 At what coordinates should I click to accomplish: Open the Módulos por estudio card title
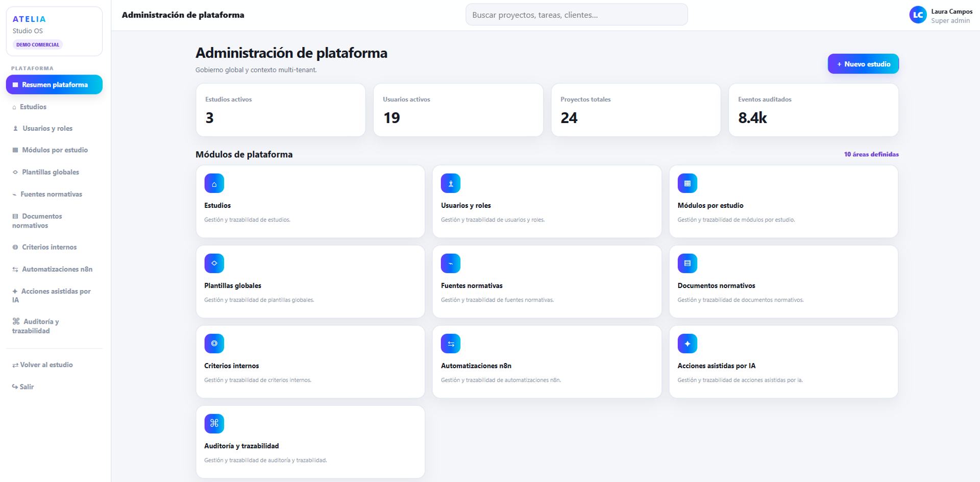[x=710, y=205]
